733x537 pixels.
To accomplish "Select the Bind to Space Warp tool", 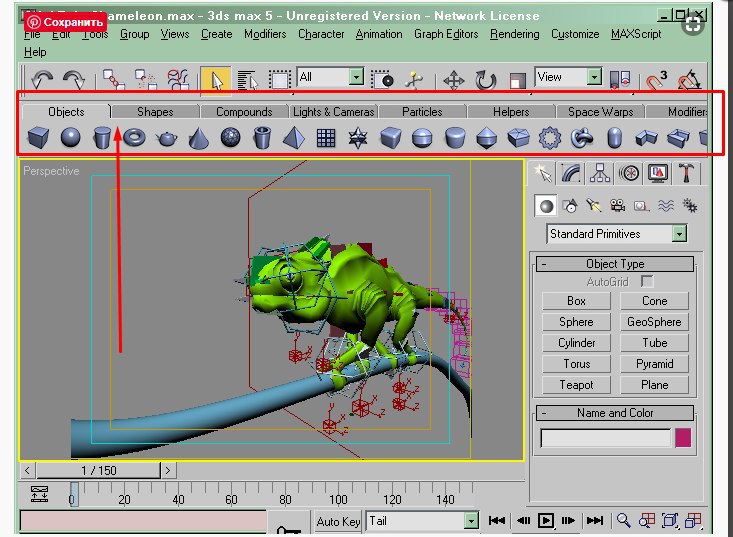I will [x=178, y=79].
